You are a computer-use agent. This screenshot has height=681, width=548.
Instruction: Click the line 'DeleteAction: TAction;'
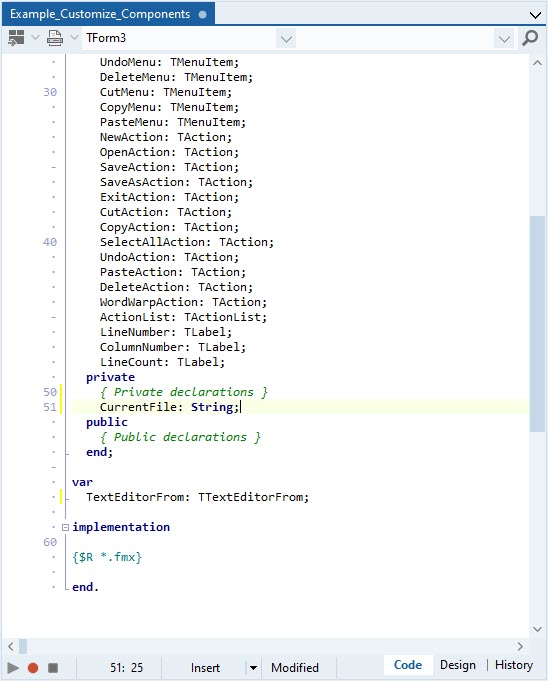click(x=176, y=287)
